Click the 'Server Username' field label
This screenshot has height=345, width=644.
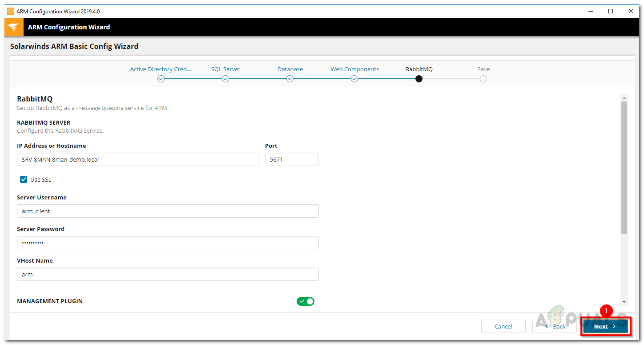pos(42,197)
